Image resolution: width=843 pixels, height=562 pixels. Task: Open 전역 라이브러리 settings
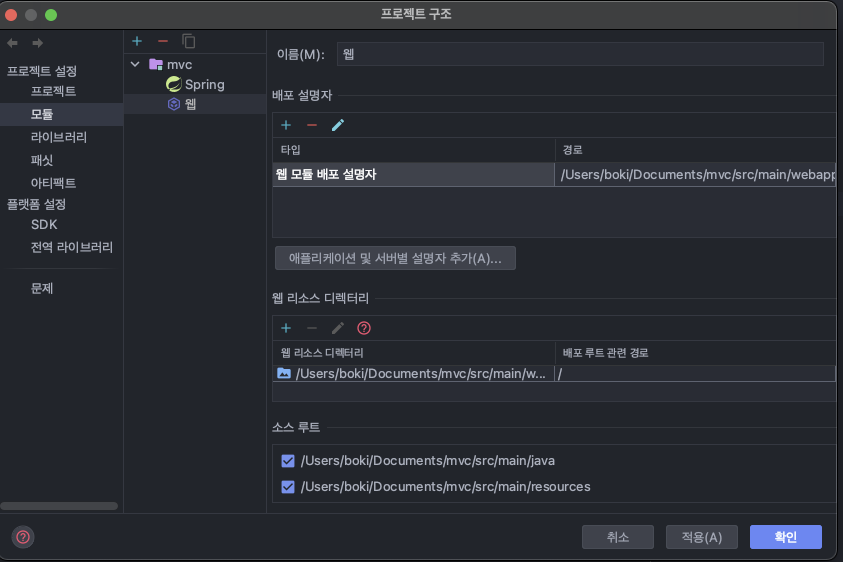pos(72,247)
